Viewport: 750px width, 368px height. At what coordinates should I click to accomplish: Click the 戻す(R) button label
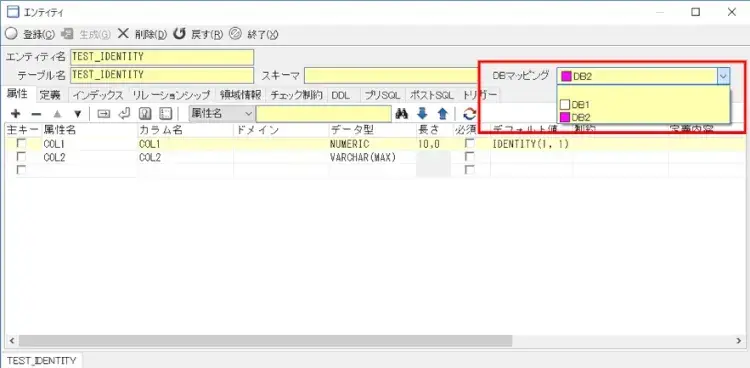(207, 34)
